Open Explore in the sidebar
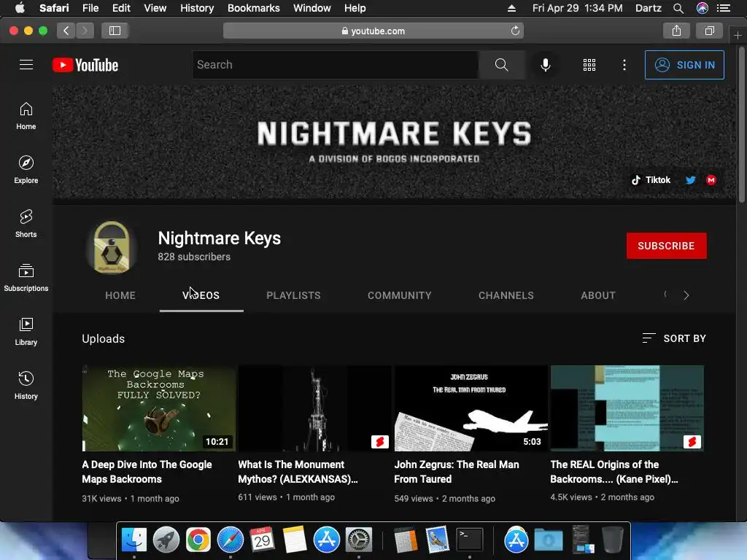The width and height of the screenshot is (747, 560). 26,170
